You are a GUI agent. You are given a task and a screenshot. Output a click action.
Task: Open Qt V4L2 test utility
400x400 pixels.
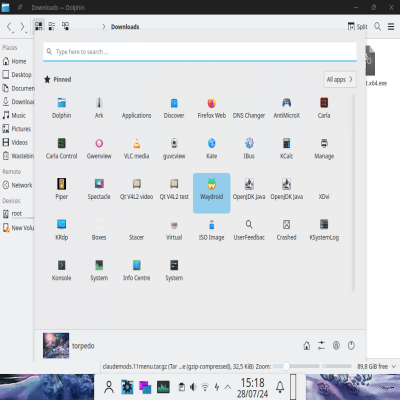click(x=174, y=189)
